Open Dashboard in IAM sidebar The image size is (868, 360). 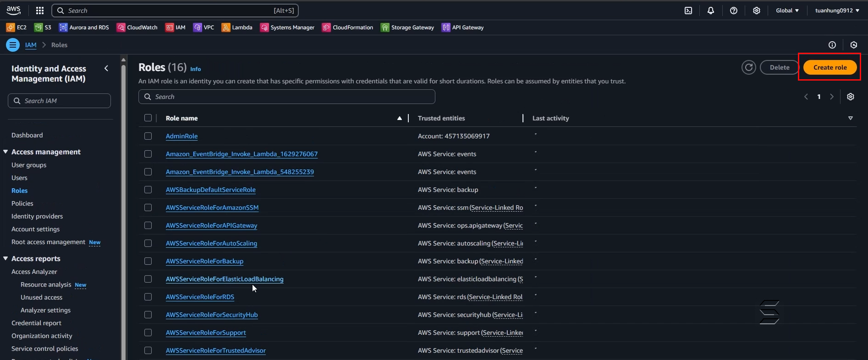[x=27, y=135]
